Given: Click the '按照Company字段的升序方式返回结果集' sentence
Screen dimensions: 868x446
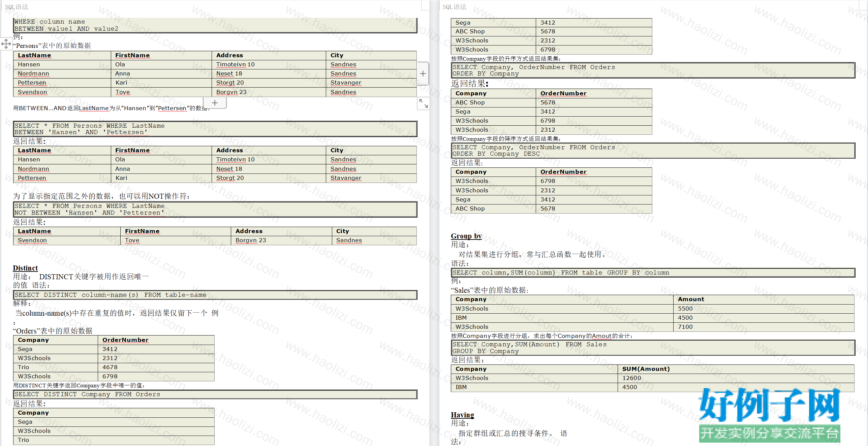Looking at the screenshot, I should click(x=506, y=59).
